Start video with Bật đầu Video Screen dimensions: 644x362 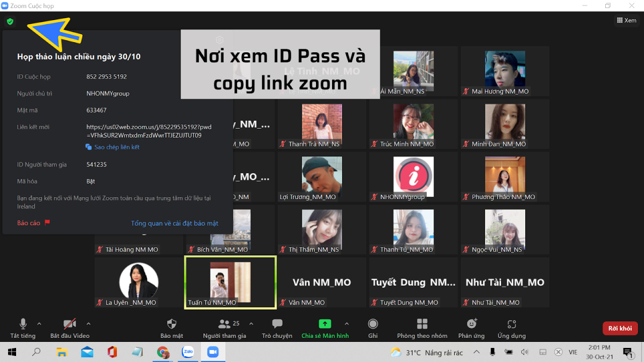tap(69, 327)
